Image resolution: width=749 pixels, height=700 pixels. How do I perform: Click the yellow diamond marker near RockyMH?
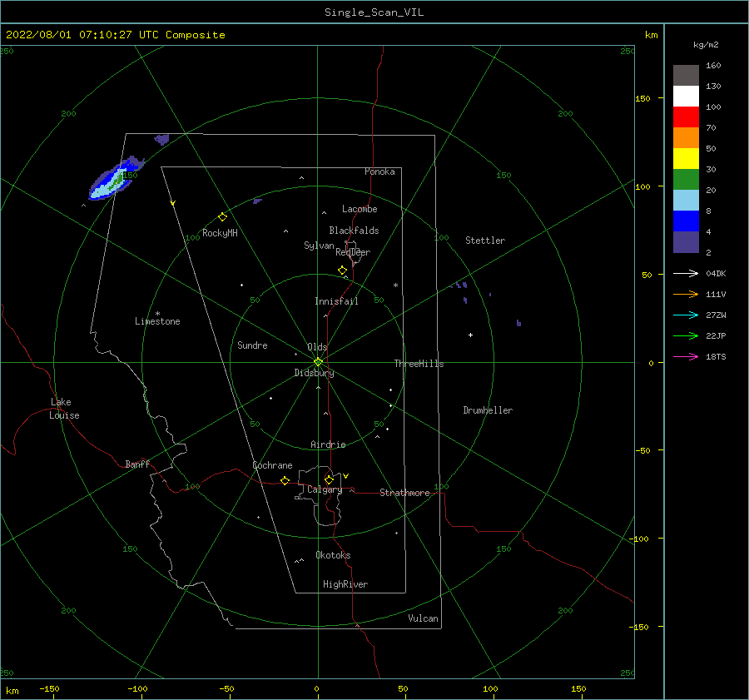(x=222, y=217)
